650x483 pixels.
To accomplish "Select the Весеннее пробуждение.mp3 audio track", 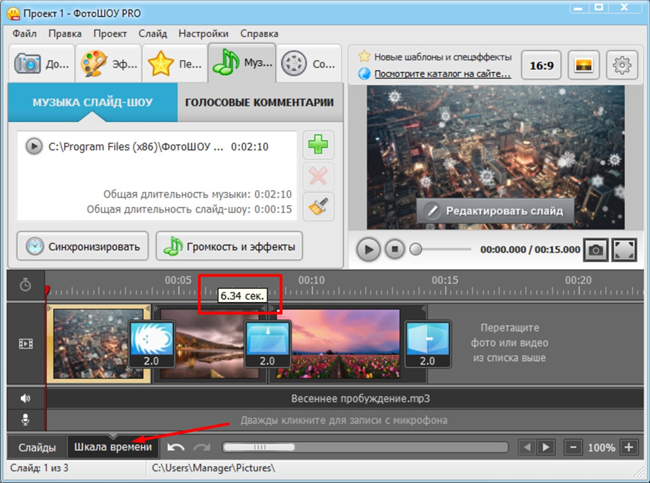I will [x=345, y=398].
